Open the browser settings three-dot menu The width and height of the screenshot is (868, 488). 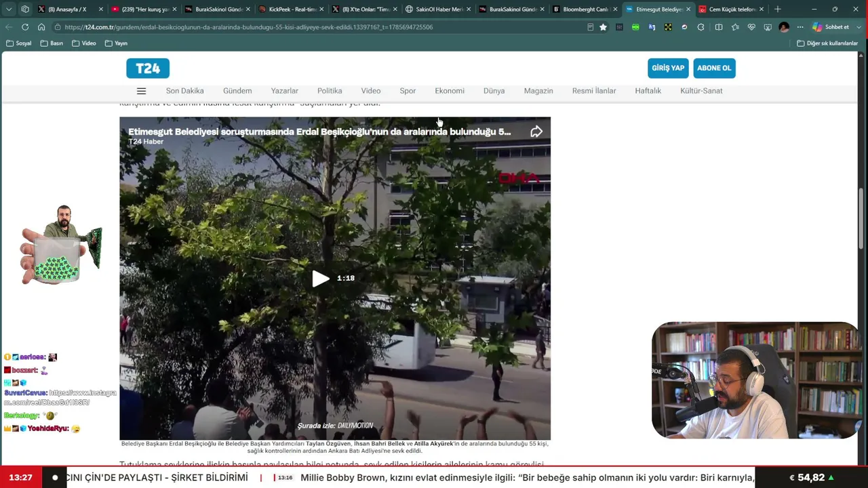click(x=800, y=27)
